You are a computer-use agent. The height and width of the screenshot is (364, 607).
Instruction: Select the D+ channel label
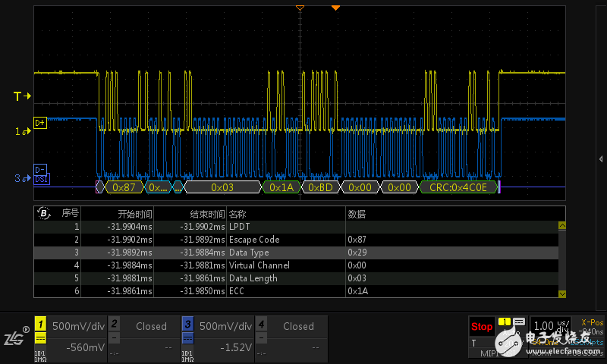[x=40, y=122]
